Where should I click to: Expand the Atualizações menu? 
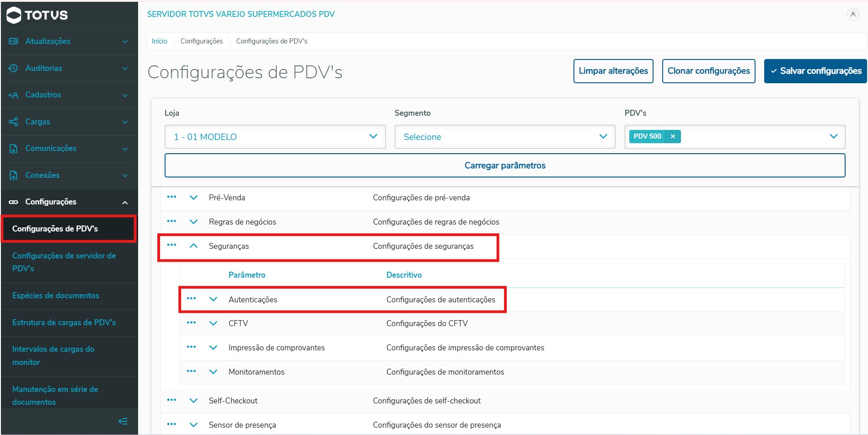pos(125,42)
